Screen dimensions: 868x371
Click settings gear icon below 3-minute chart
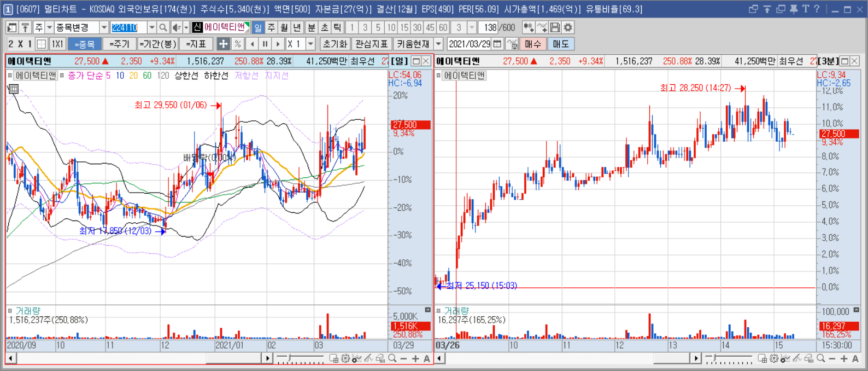pyautogui.click(x=774, y=359)
